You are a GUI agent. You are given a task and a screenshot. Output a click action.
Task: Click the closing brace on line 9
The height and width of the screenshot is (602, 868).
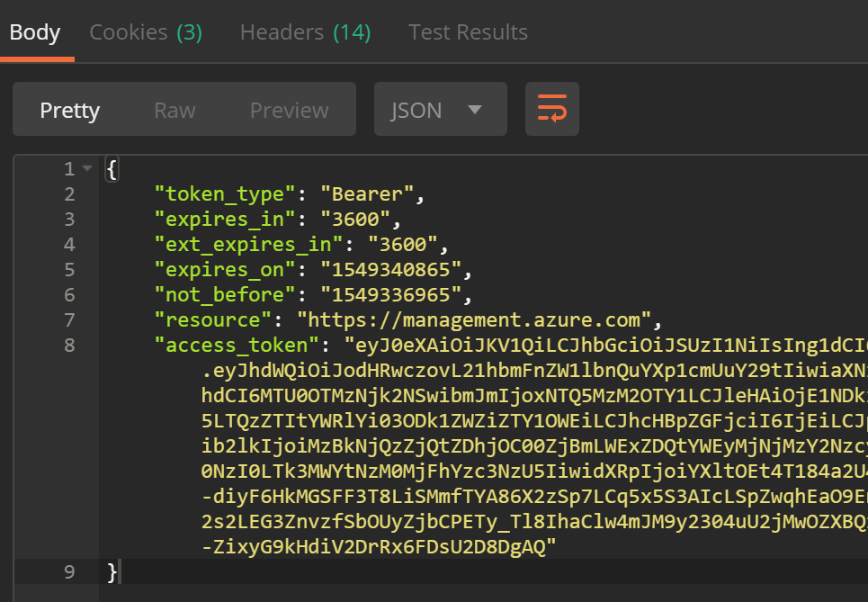point(112,572)
